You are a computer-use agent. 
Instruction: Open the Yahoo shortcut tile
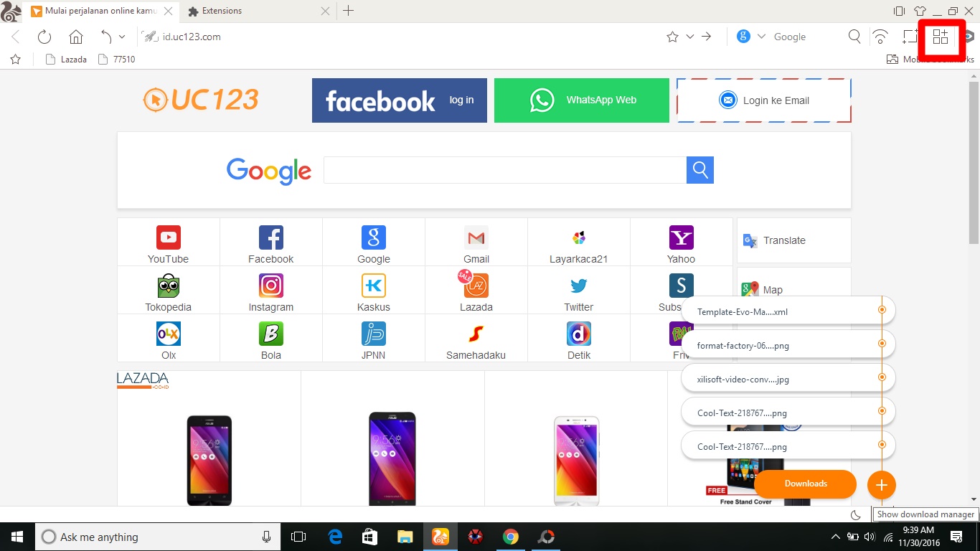[681, 243]
